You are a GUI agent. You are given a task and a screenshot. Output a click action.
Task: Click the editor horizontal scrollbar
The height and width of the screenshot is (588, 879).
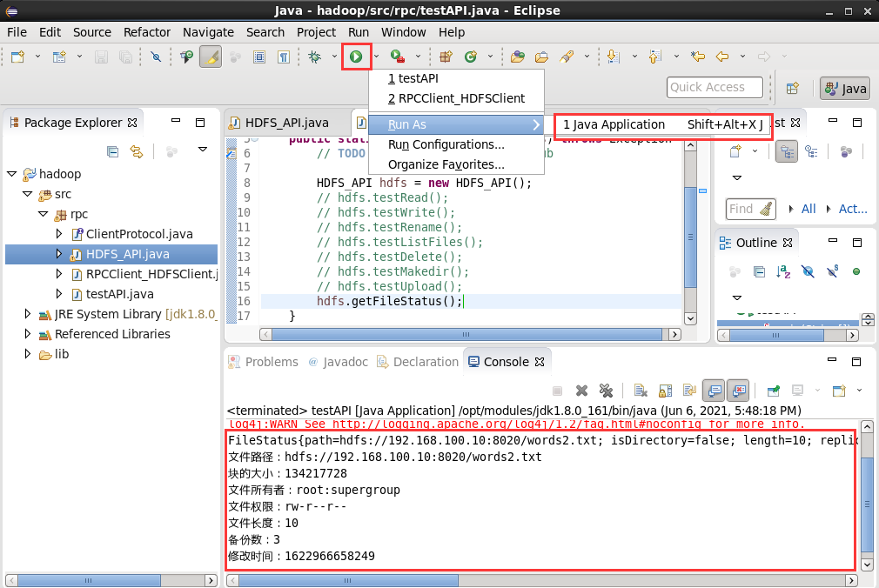[x=466, y=335]
